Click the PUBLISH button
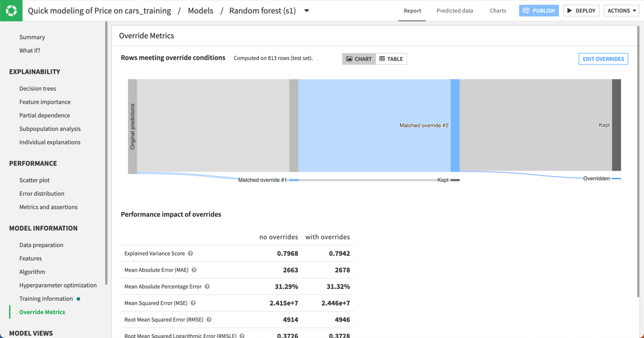The image size is (644, 338). (x=538, y=10)
